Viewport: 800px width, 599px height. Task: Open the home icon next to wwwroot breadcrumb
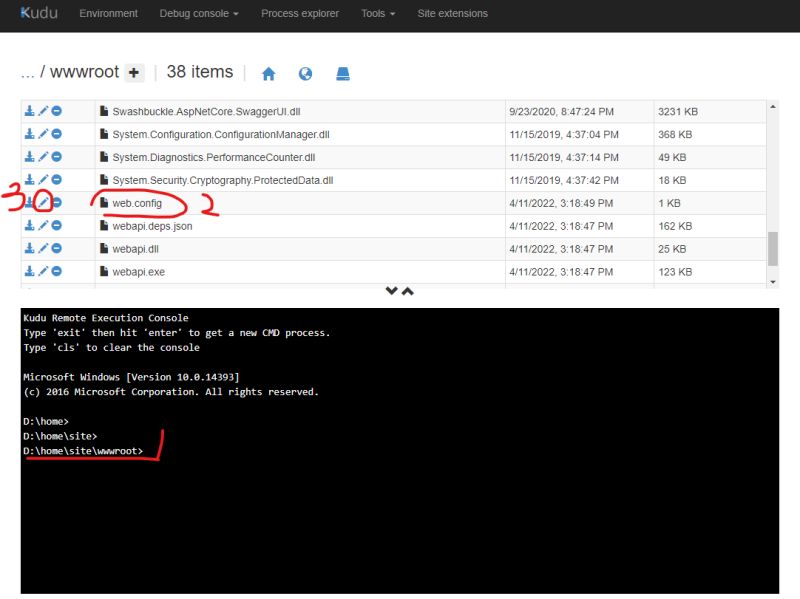[270, 72]
